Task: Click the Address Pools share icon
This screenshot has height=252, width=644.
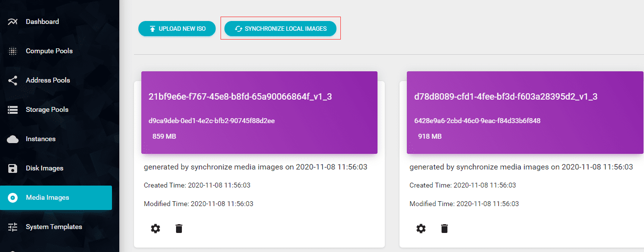Action: (13, 80)
